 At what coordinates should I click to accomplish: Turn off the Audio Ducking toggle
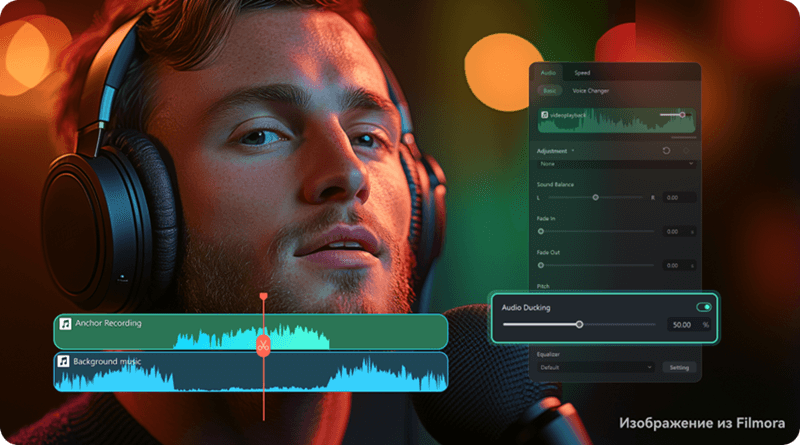pyautogui.click(x=703, y=307)
